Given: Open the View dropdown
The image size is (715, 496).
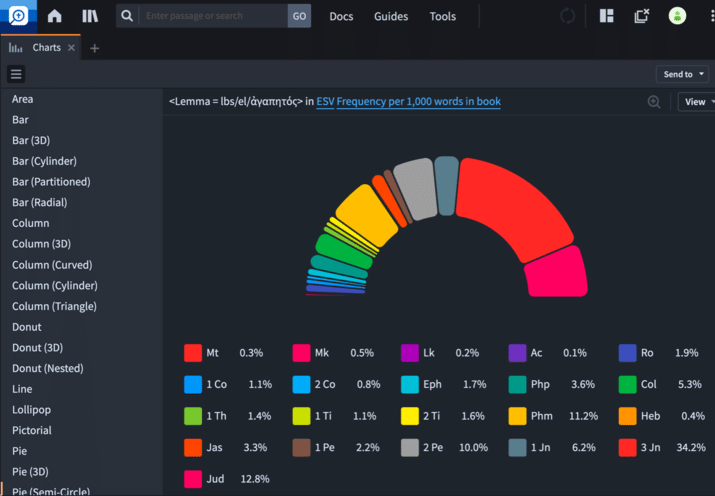Looking at the screenshot, I should [695, 102].
